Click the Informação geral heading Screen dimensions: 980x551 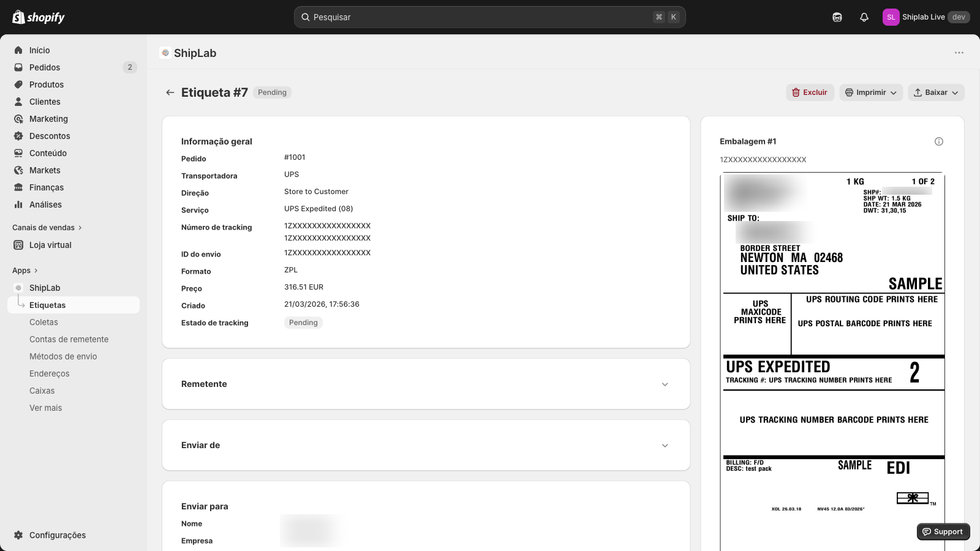tap(217, 141)
